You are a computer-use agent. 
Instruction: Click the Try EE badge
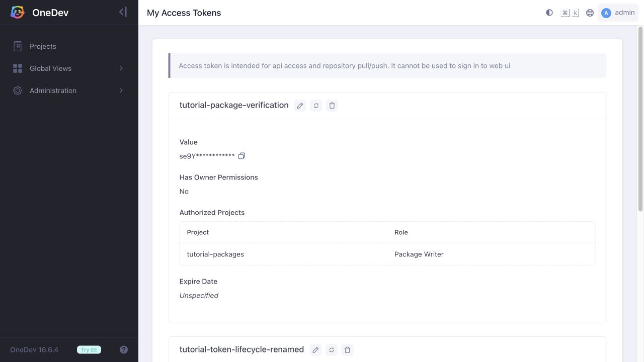tap(89, 350)
